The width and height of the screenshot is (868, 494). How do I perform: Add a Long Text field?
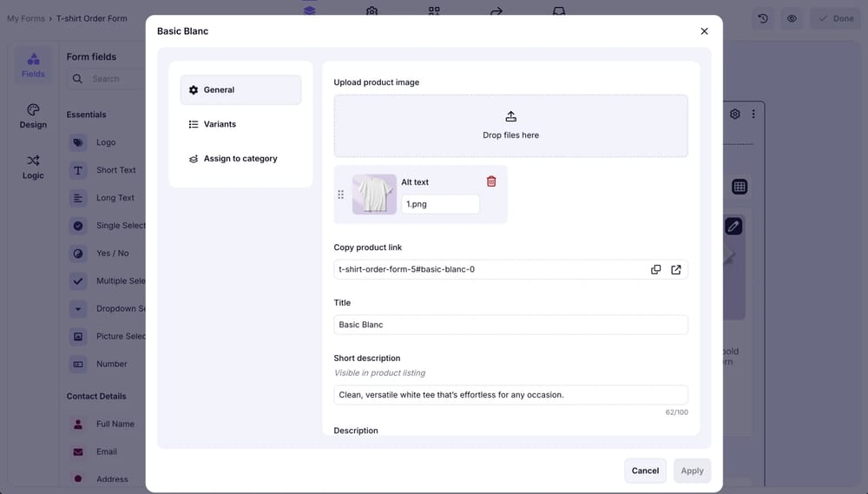[x=106, y=198]
